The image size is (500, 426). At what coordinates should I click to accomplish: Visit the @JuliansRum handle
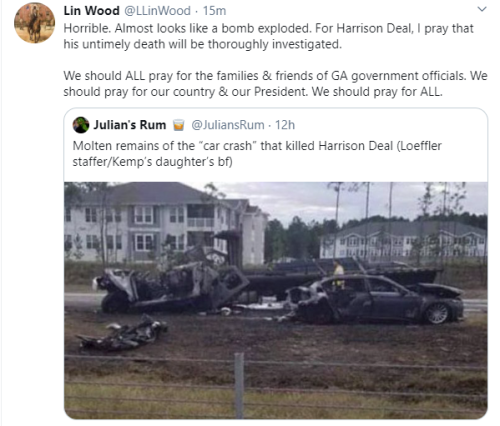(x=228, y=125)
